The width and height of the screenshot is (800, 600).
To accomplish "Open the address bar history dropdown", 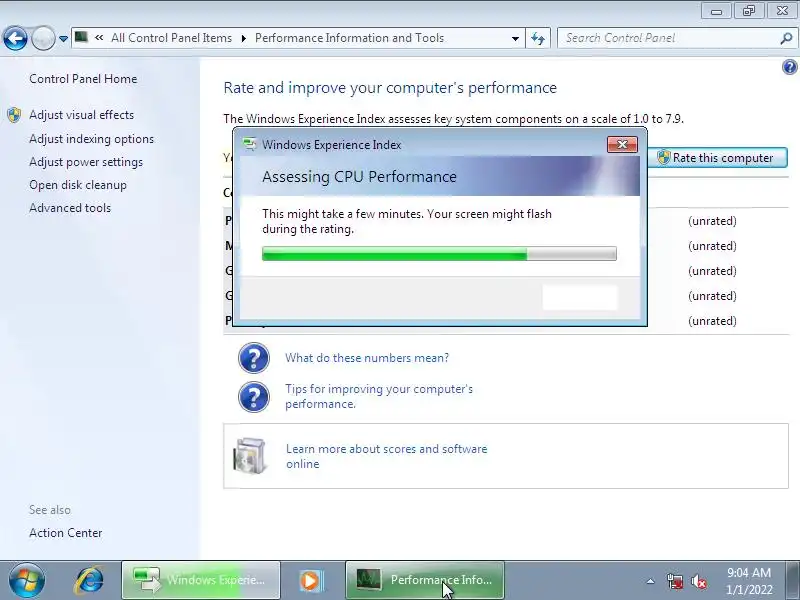I will coord(515,38).
